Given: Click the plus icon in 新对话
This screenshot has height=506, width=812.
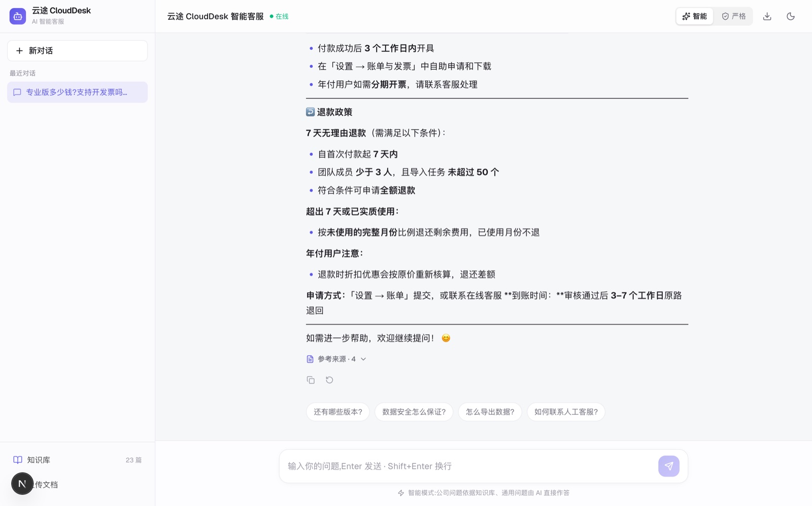Looking at the screenshot, I should coord(19,51).
